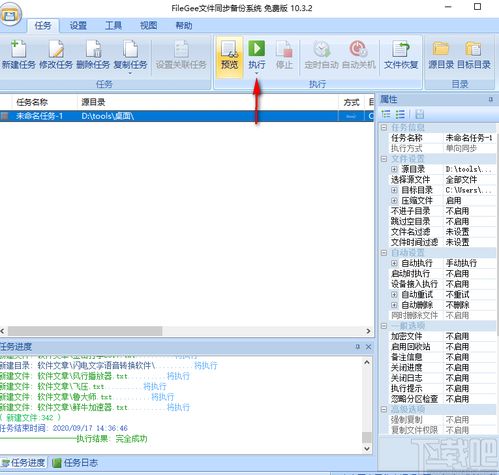
Task: Click the 选择源文件 value 全部文件
Action: pos(461,180)
